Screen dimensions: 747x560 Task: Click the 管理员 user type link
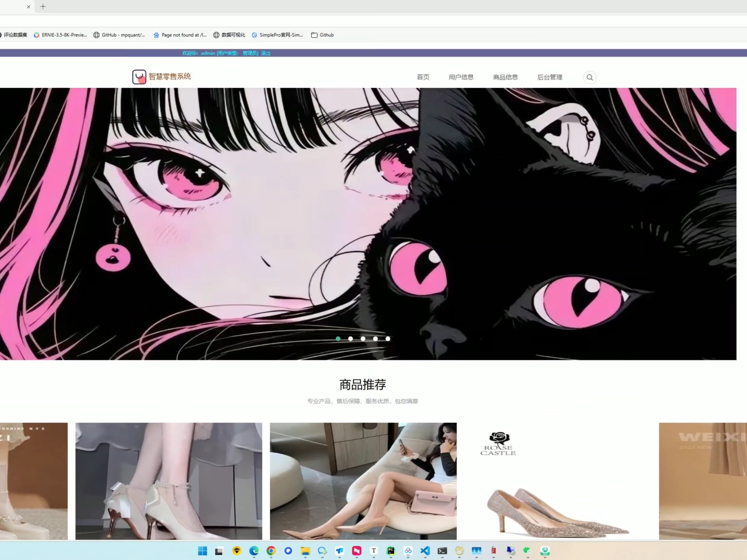pos(249,53)
